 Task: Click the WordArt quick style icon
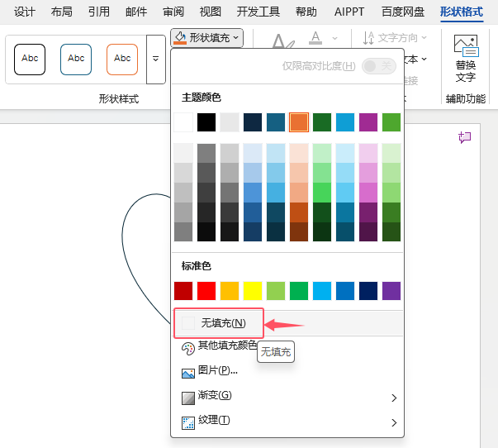click(283, 41)
